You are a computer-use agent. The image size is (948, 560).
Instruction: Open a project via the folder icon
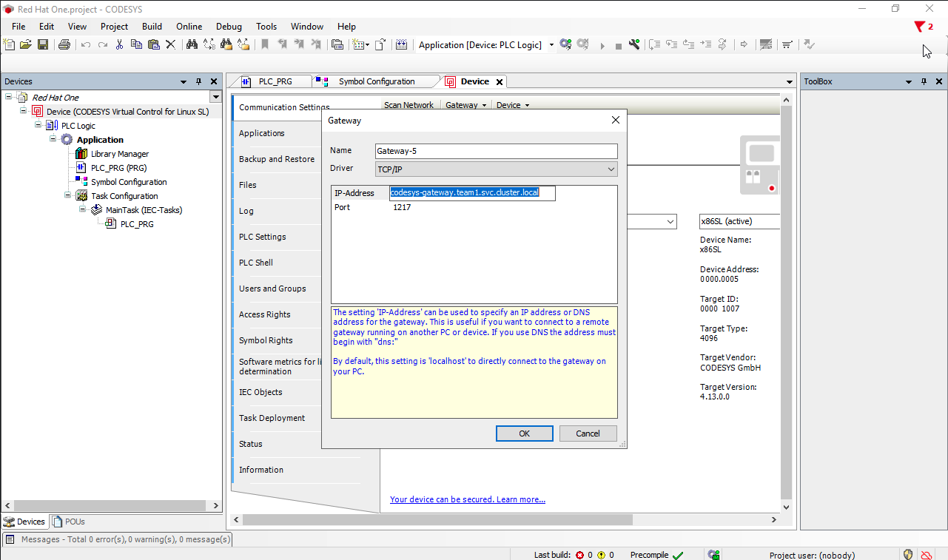(x=25, y=44)
